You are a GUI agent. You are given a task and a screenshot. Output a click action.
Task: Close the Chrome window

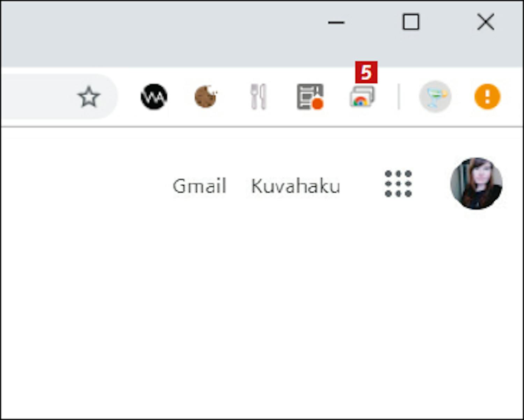click(486, 22)
